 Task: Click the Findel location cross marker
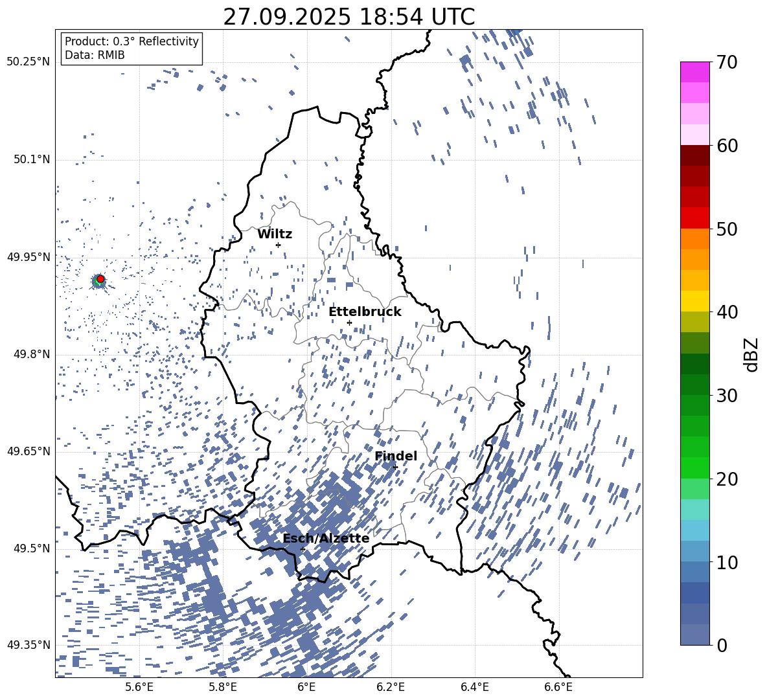click(395, 467)
